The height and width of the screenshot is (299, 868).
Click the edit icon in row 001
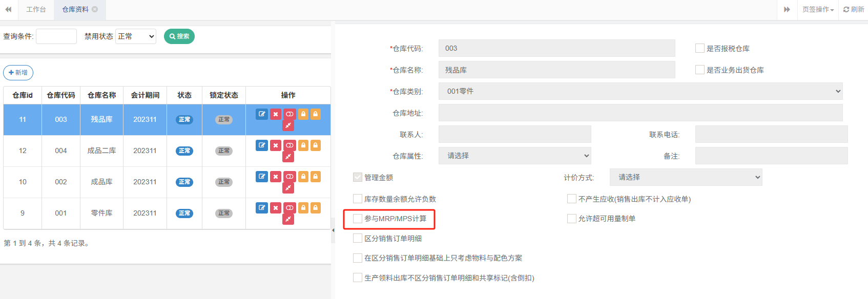262,208
